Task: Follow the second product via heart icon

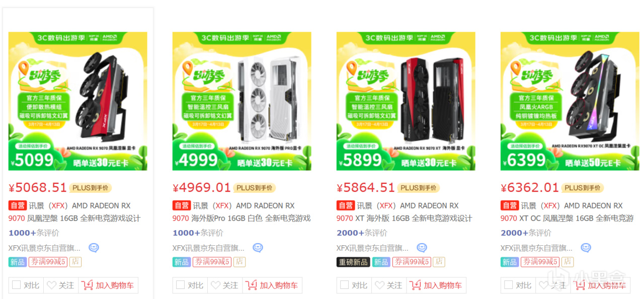Action: point(215,285)
